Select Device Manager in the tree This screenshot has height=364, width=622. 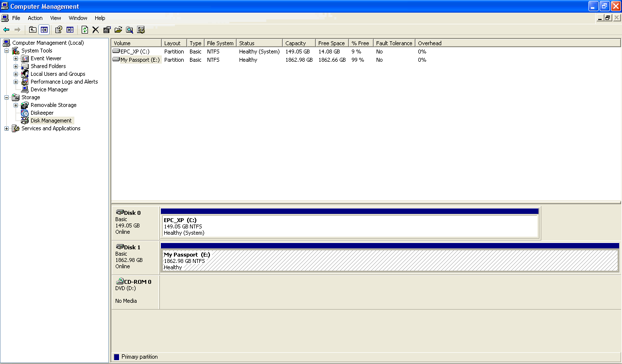click(x=49, y=89)
